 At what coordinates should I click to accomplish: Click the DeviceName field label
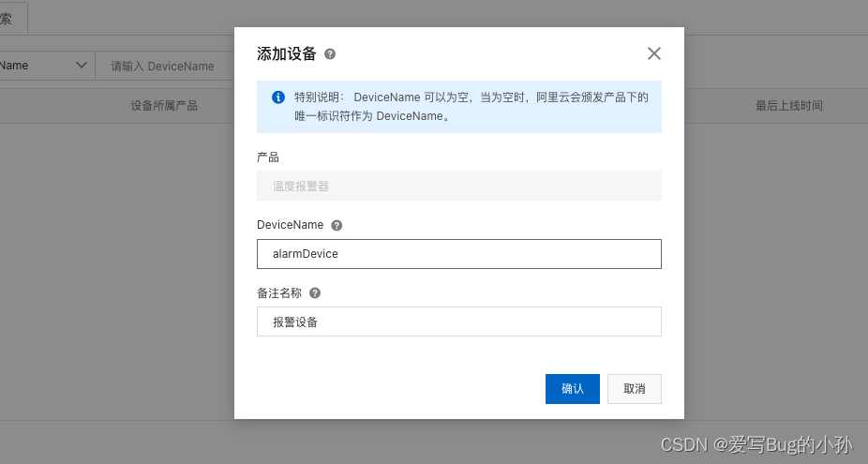[290, 225]
